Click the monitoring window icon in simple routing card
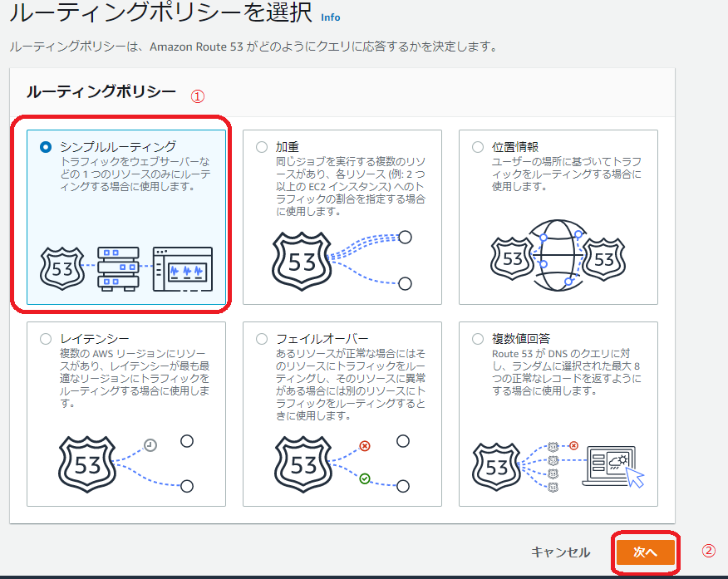This screenshot has height=579, width=728. 183,269
